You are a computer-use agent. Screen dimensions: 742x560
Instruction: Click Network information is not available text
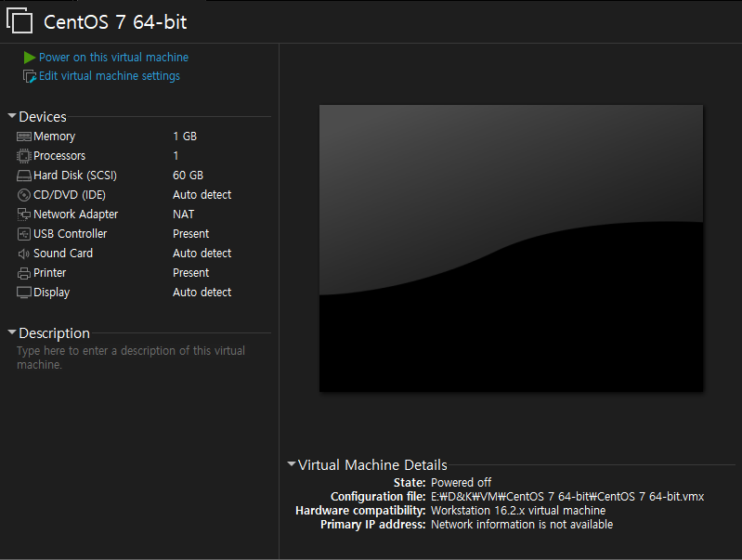pyautogui.click(x=522, y=525)
